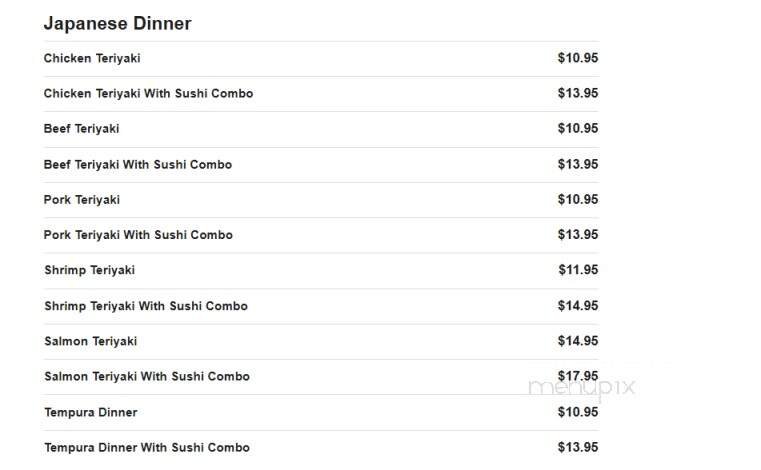Open Chicken Teriyaki With Sushi Combo

pos(148,93)
